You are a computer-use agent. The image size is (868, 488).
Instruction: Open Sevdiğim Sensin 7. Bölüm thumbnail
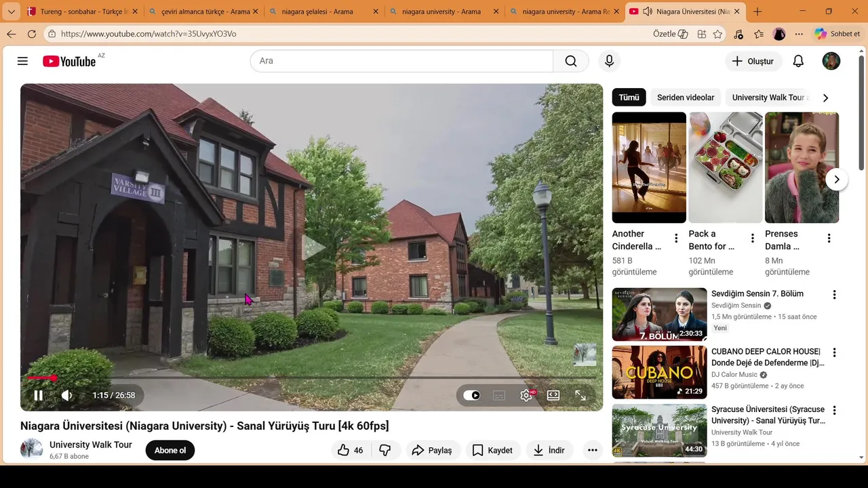point(659,314)
